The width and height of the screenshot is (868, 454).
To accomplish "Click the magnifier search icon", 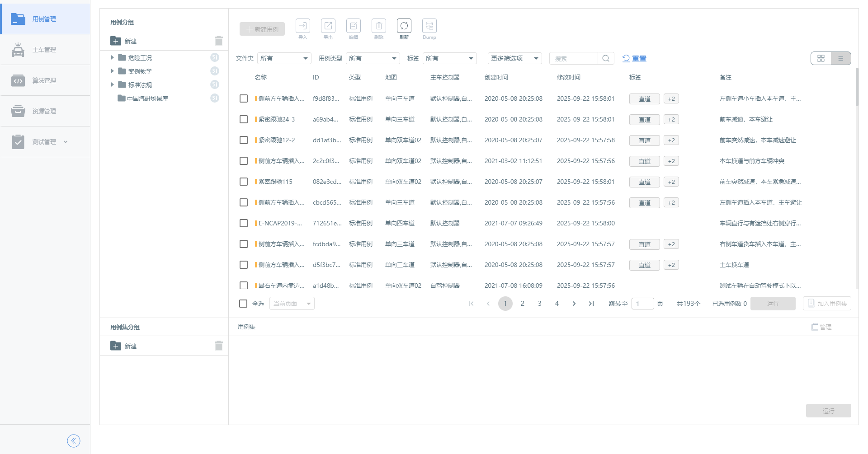I will point(606,58).
